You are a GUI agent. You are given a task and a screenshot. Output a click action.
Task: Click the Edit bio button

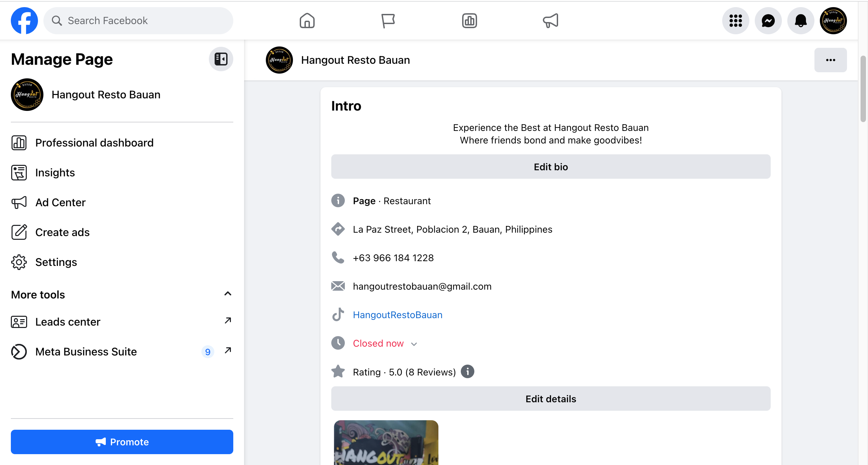[x=551, y=167]
